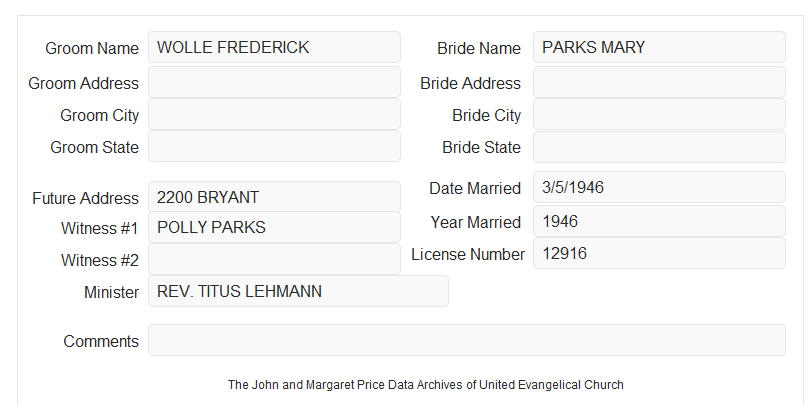Click the Groom Name label

92,48
